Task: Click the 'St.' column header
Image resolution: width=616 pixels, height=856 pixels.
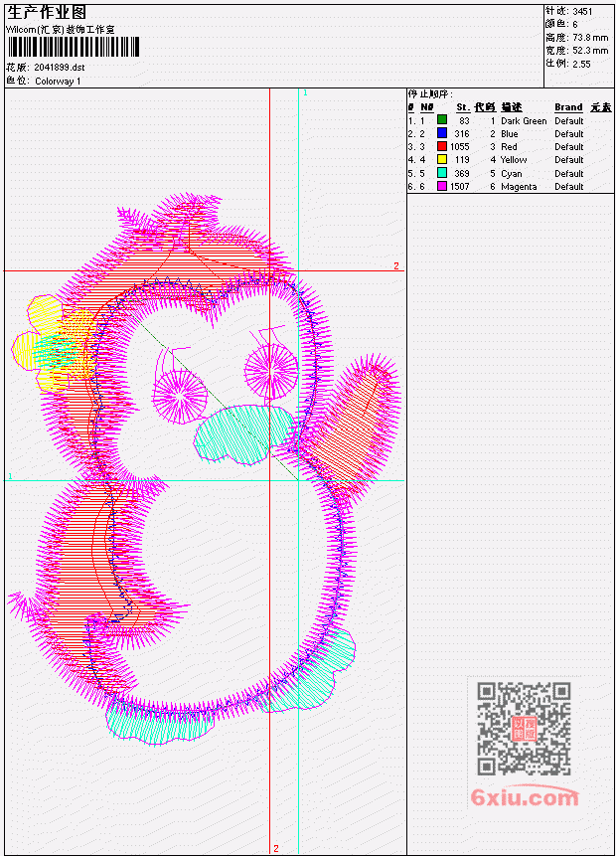Action: tap(463, 107)
